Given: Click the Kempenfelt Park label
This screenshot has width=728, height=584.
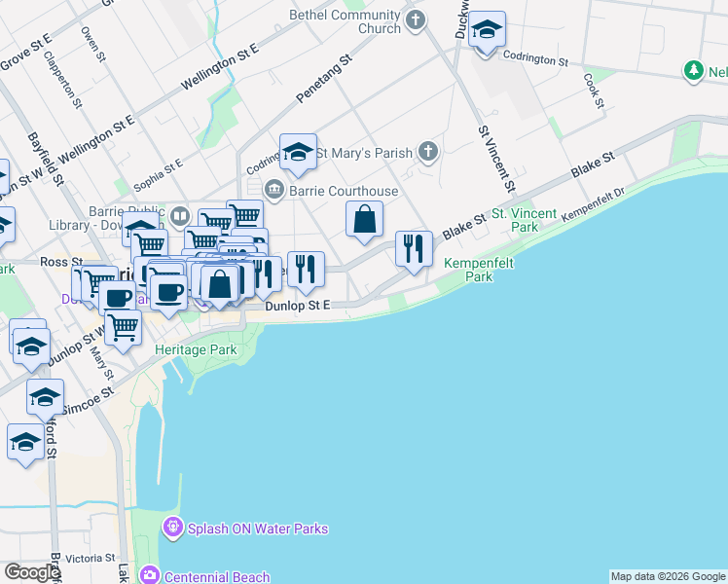Looking at the screenshot, I should [479, 270].
